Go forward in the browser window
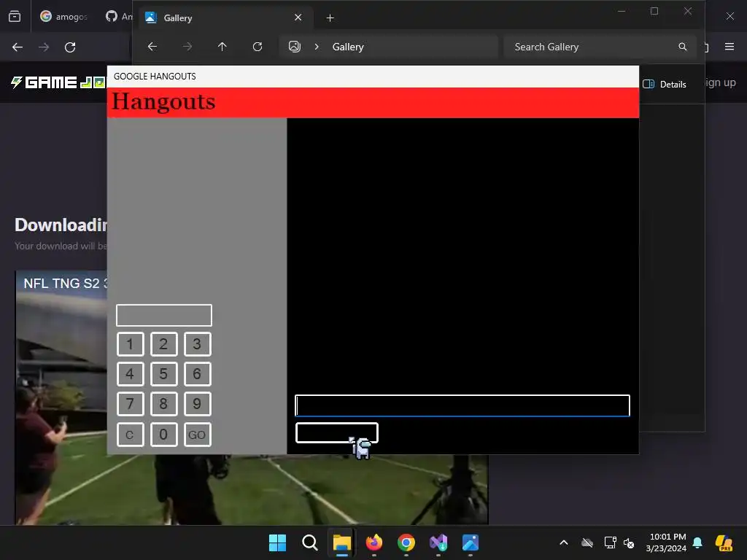The width and height of the screenshot is (747, 560). pos(44,47)
